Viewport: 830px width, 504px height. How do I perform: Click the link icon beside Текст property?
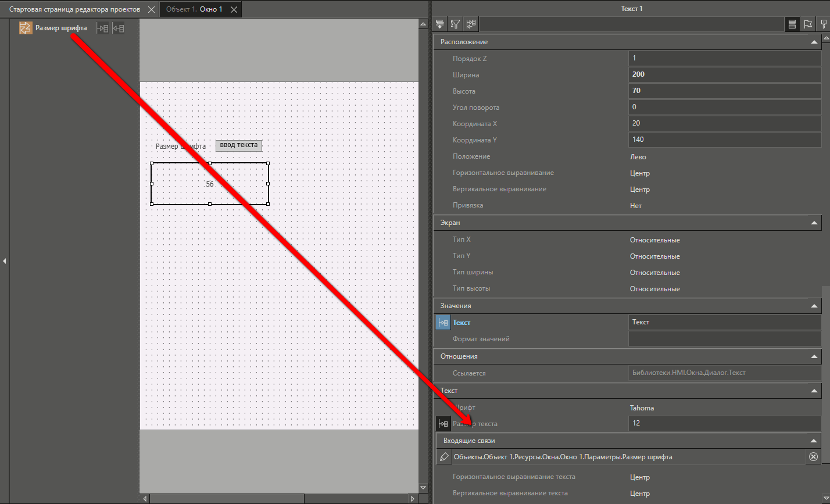pos(443,323)
